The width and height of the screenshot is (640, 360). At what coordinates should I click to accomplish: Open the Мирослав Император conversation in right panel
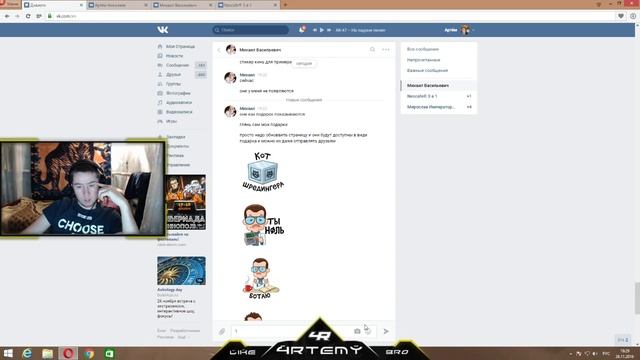click(x=439, y=107)
